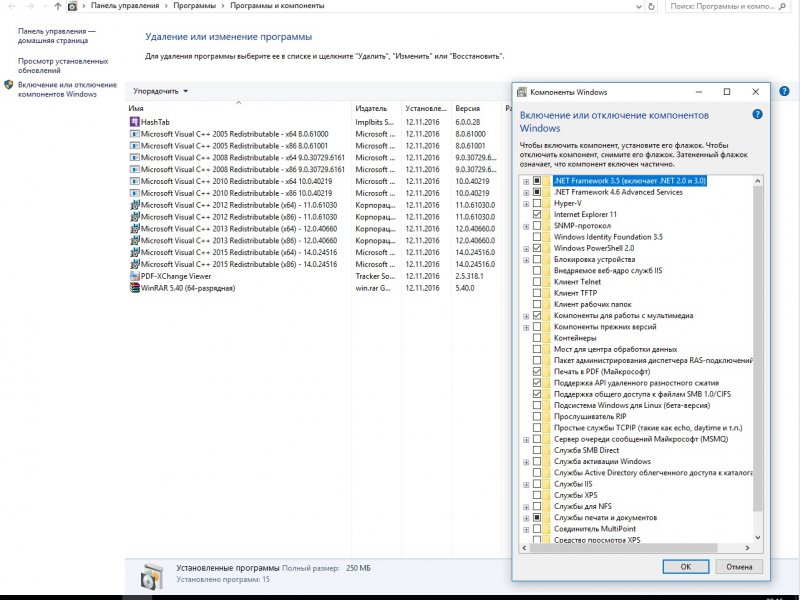Click the up arrow navigation icon
This screenshot has height=600, width=800.
point(57,6)
